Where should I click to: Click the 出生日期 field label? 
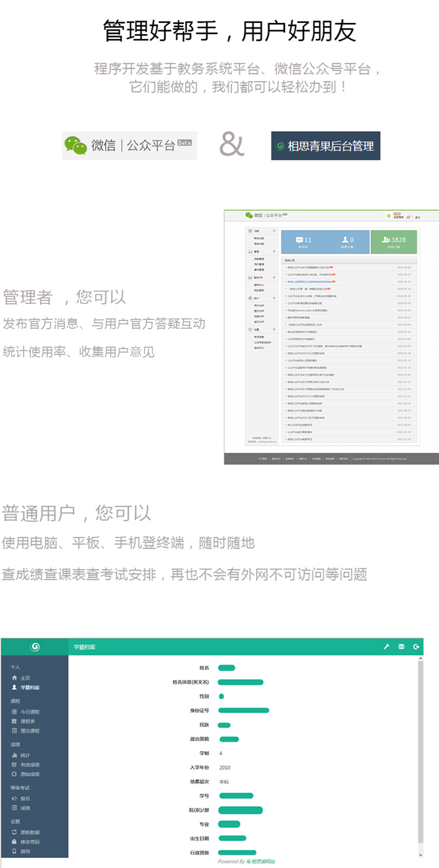click(x=200, y=838)
